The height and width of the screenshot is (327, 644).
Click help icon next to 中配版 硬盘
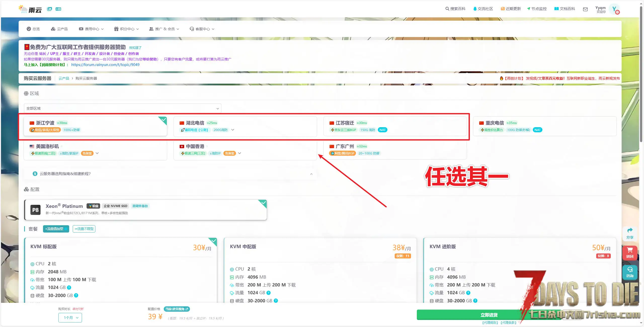[276, 301]
